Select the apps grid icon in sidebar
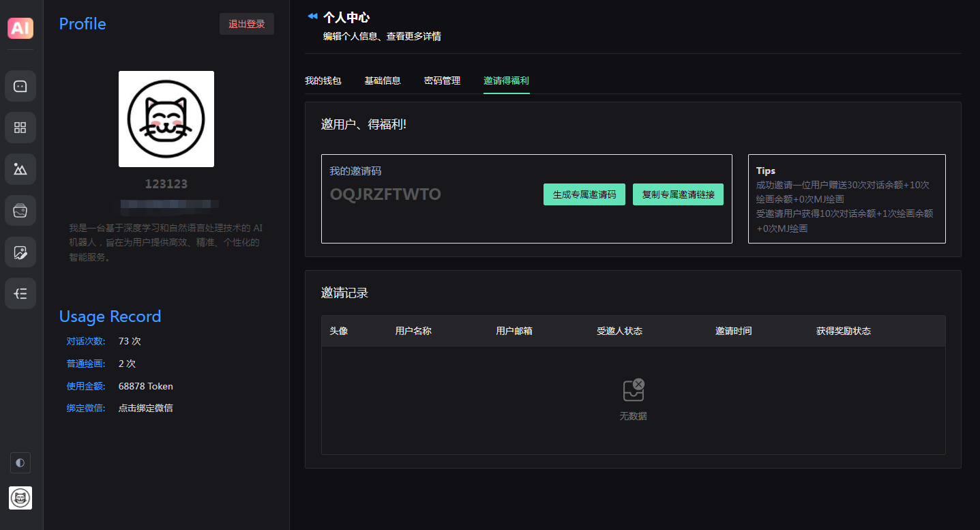The height and width of the screenshot is (530, 980). (20, 127)
